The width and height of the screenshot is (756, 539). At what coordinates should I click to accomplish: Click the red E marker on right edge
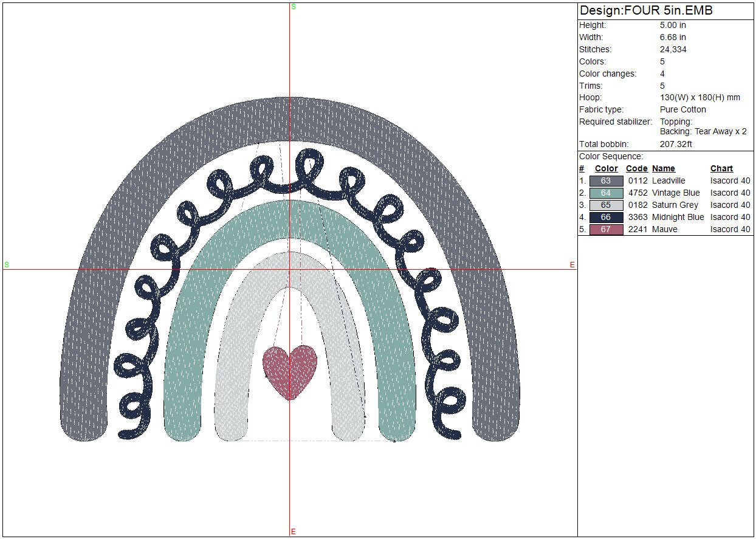[x=572, y=264]
